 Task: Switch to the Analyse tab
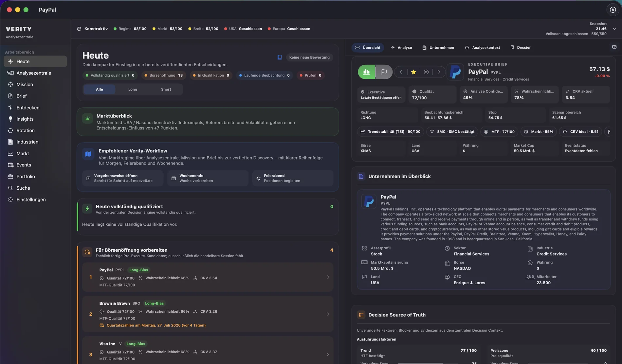(x=401, y=47)
